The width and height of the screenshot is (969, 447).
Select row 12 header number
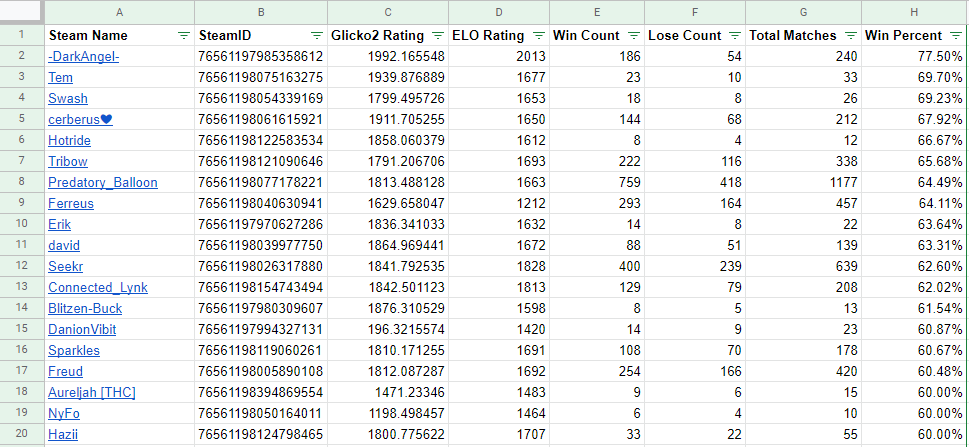22,266
